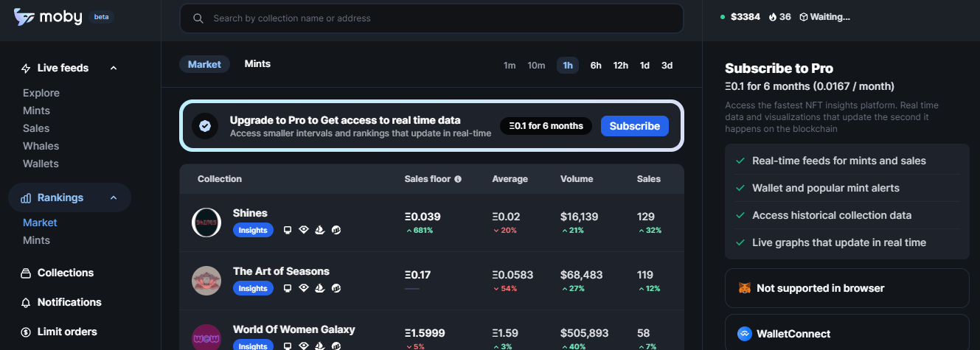Select the 1h time interval
Screen dimensions: 980x350
point(568,66)
